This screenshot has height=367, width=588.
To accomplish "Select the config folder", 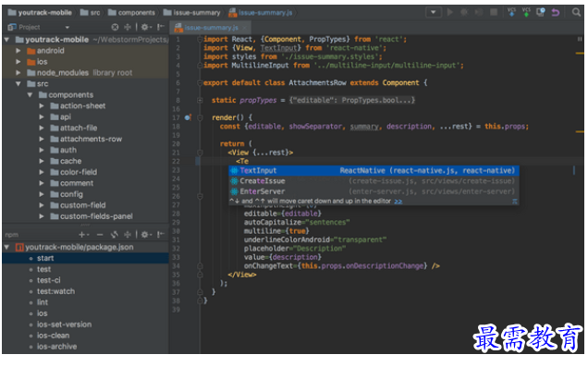I will point(67,194).
